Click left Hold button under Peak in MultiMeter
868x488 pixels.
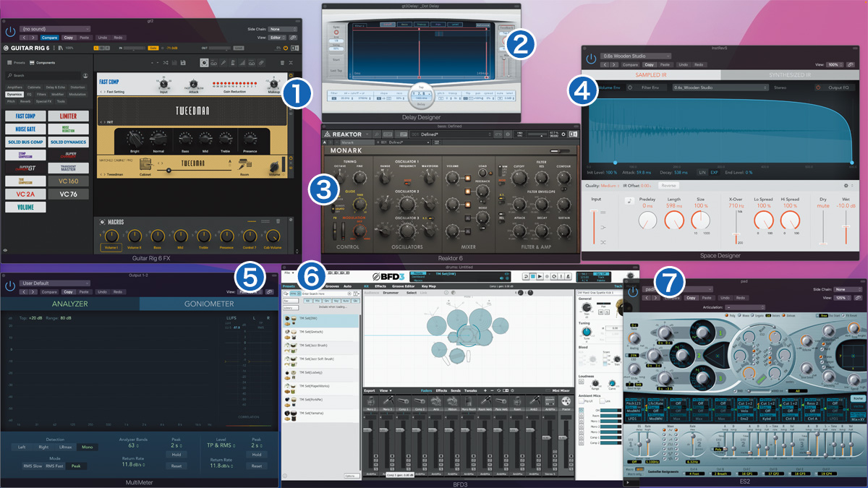click(176, 455)
